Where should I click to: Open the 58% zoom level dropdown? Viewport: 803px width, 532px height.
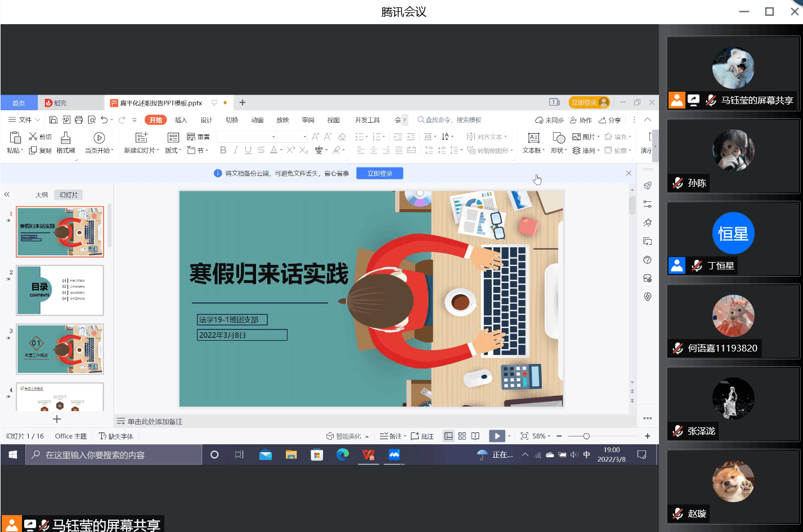(541, 436)
